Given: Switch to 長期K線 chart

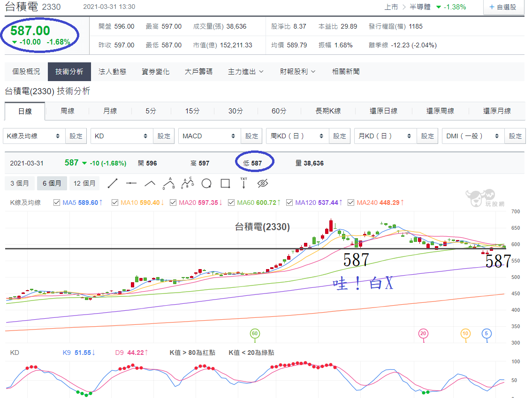Looking at the screenshot, I should click(328, 111).
